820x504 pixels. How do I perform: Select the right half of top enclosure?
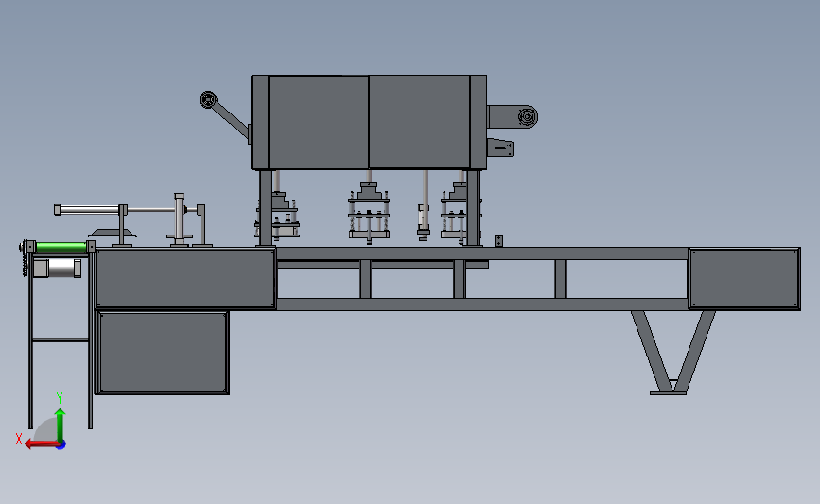pyautogui.click(x=419, y=122)
